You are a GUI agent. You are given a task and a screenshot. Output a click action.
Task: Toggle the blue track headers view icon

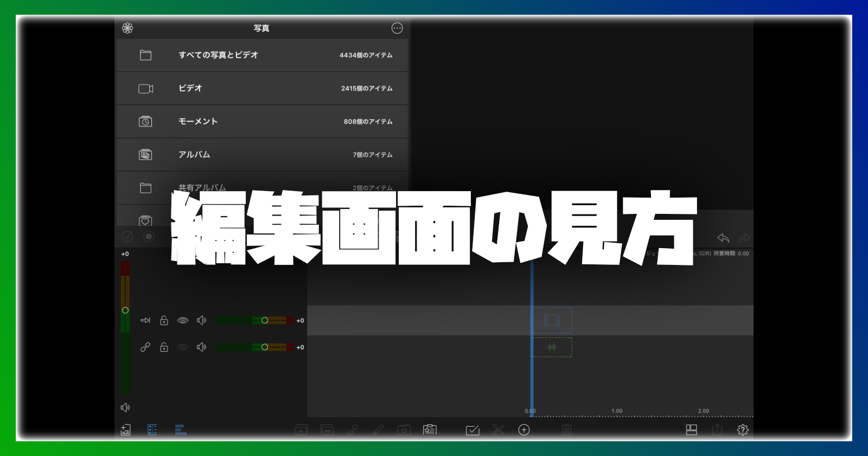pyautogui.click(x=152, y=430)
